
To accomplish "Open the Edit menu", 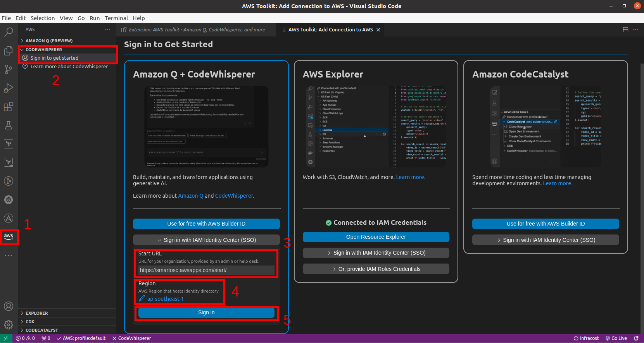I will tap(21, 18).
